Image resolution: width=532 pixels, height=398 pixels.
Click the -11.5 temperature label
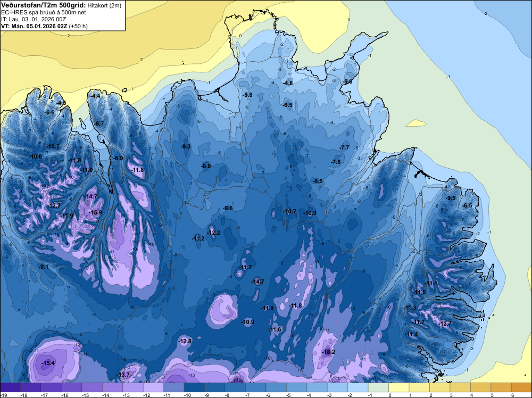point(420,292)
